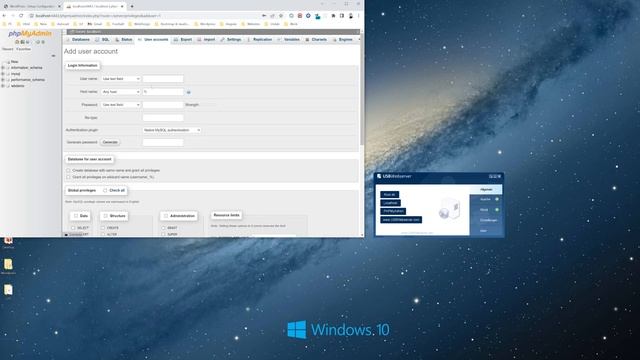The width and height of the screenshot is (640, 360).
Task: Select 'New' in the database tree
Action: pos(15,62)
